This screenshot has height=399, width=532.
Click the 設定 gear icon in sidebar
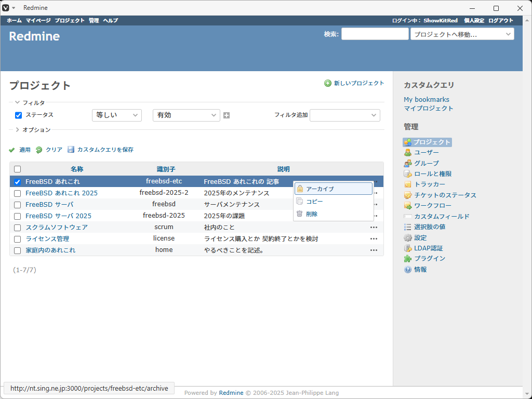click(407, 238)
